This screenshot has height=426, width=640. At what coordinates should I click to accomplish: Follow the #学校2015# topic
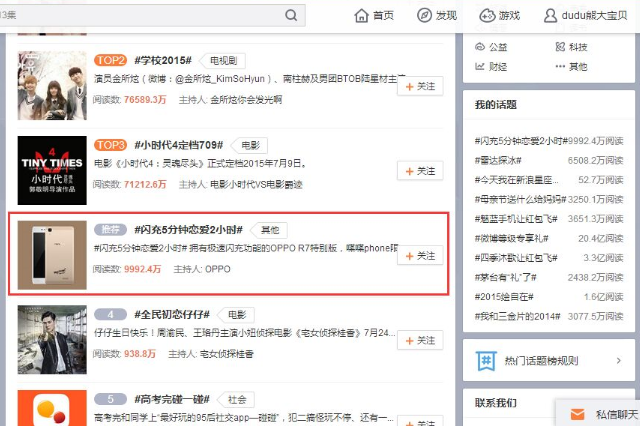(420, 87)
